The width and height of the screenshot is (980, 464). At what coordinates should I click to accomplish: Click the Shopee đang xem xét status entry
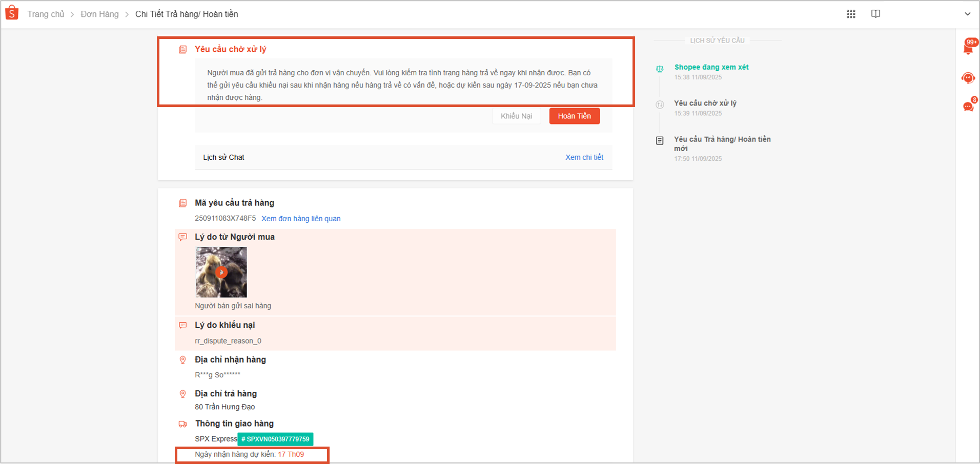tap(711, 67)
